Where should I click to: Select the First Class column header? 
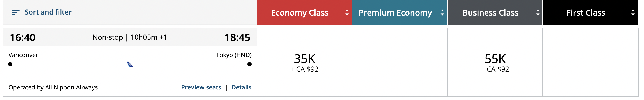coord(585,13)
